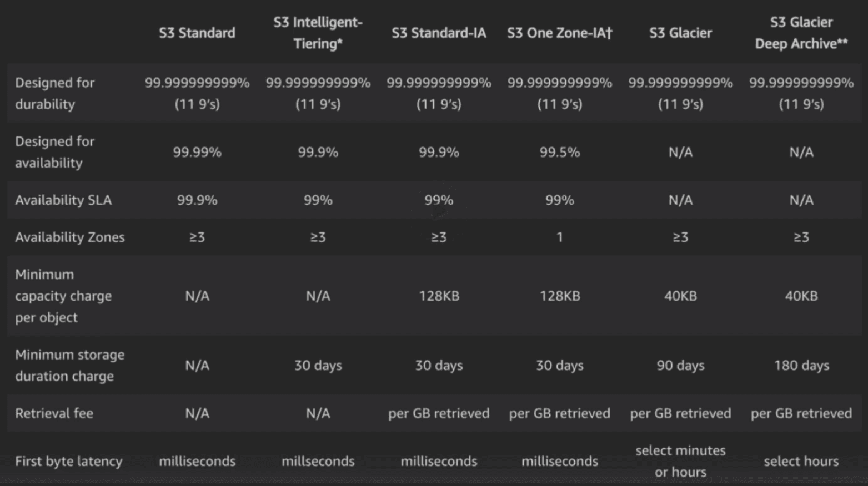Viewport: 868px width, 486px height.
Task: Select the S3 Standard column header
Action: (197, 33)
